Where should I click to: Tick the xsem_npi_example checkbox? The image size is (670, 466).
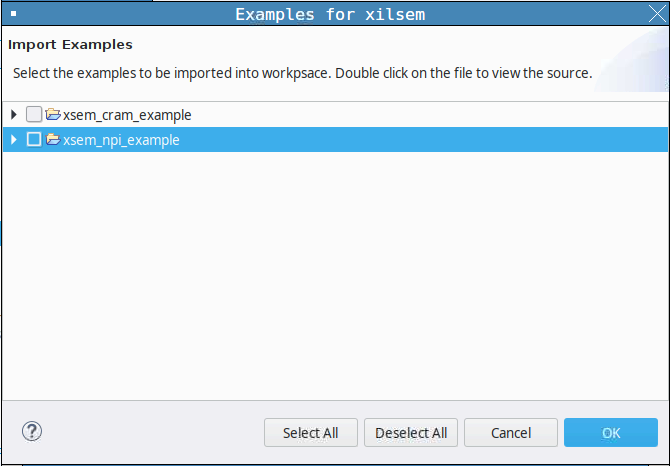(x=34, y=140)
